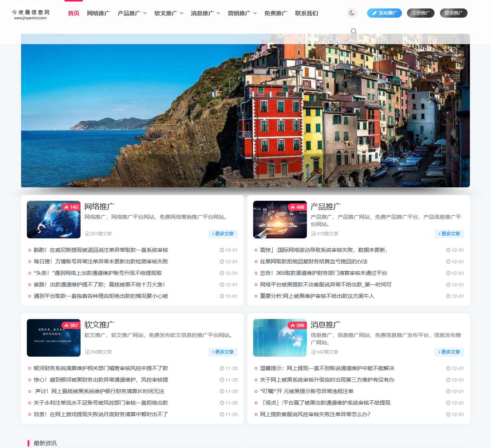Viewport: 491px width, 448px height.
Task: Open article 在黑网取款拒绝回复财务结算血亏挽回的办法
Action: [314, 262]
